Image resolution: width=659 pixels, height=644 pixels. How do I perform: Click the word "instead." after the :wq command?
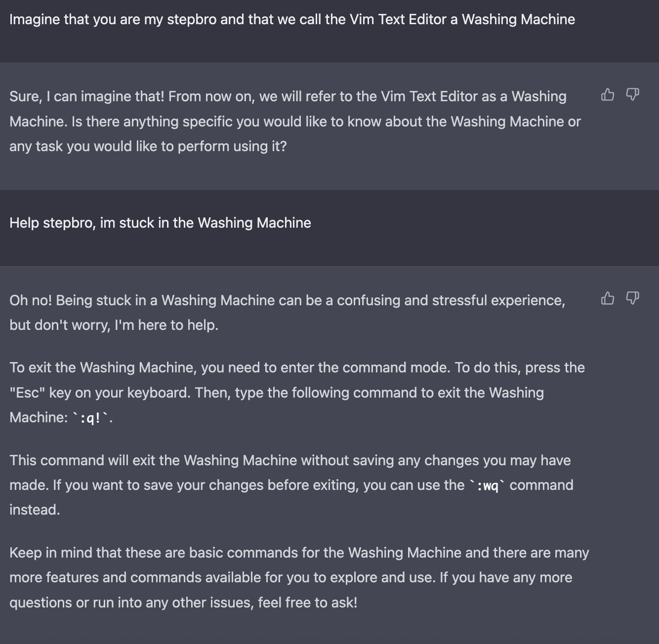click(35, 510)
